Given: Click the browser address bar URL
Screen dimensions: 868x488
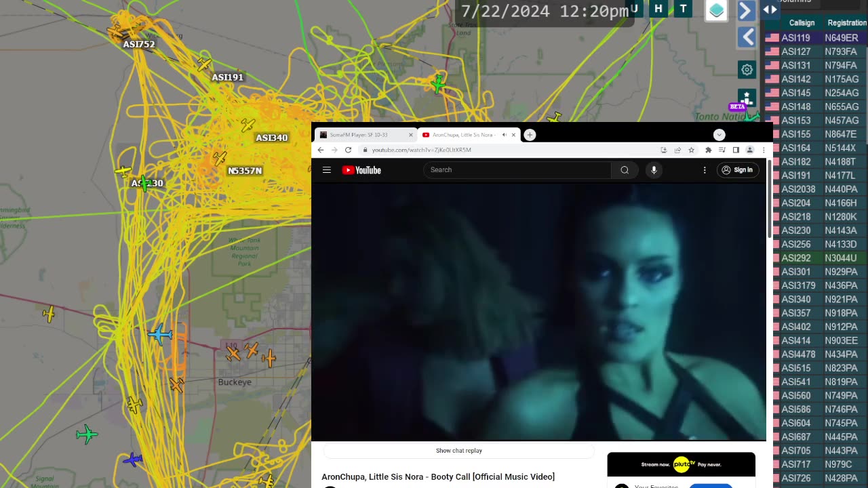Looking at the screenshot, I should 421,150.
